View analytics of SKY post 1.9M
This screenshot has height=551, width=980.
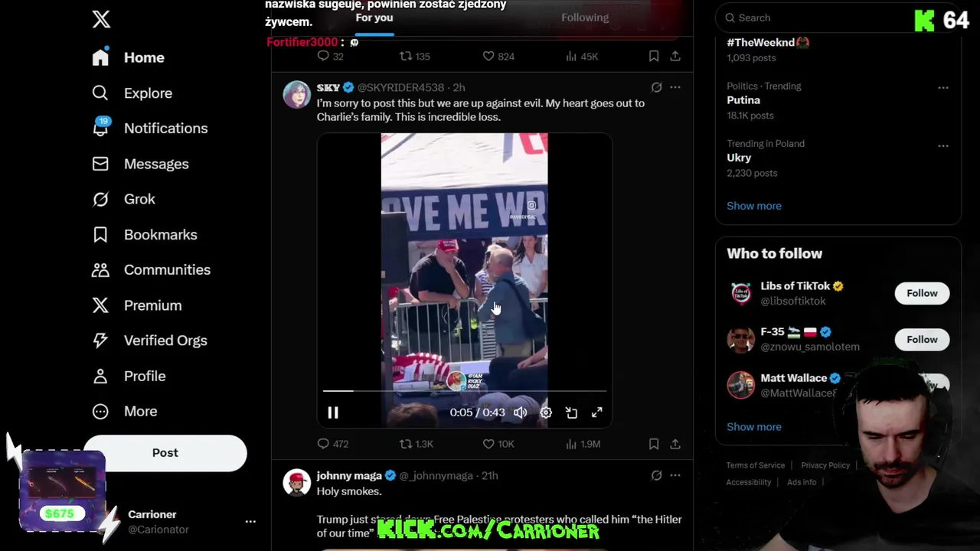(x=582, y=444)
